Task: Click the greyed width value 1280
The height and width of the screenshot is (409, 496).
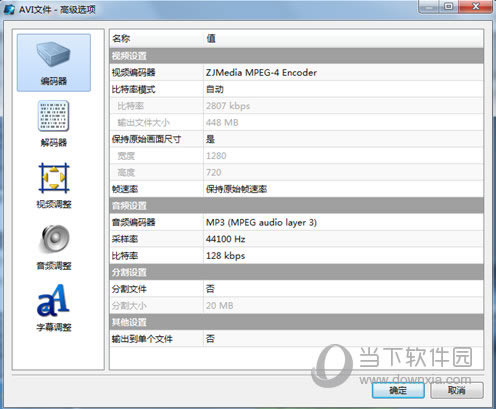Action: coord(216,156)
